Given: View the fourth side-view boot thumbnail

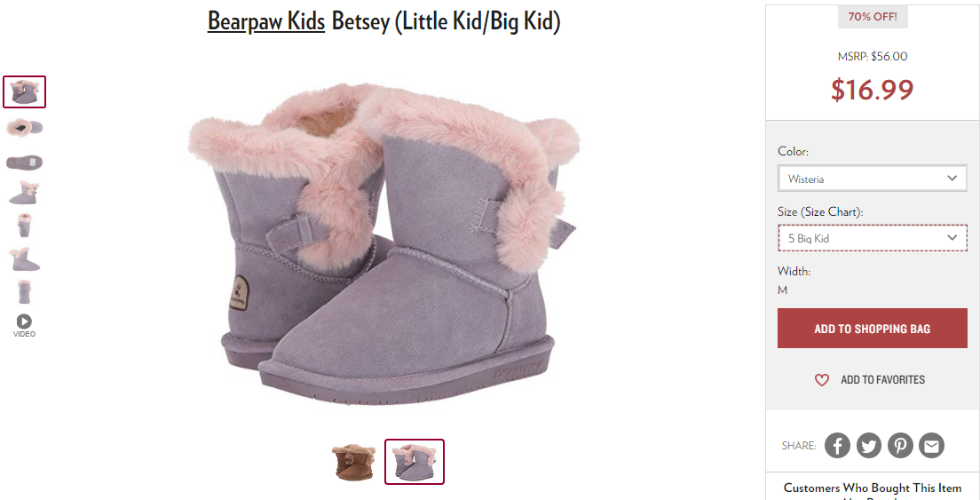Looking at the screenshot, I should [24, 193].
